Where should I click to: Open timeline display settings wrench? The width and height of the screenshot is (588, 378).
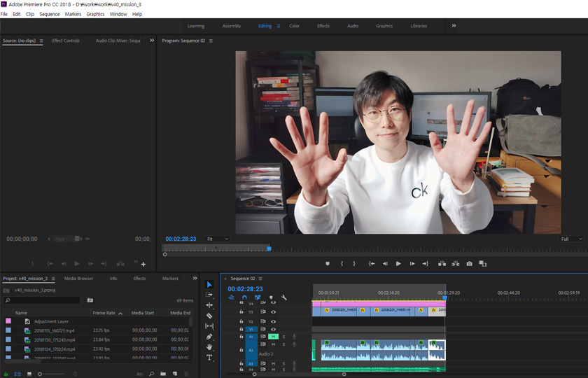(284, 297)
